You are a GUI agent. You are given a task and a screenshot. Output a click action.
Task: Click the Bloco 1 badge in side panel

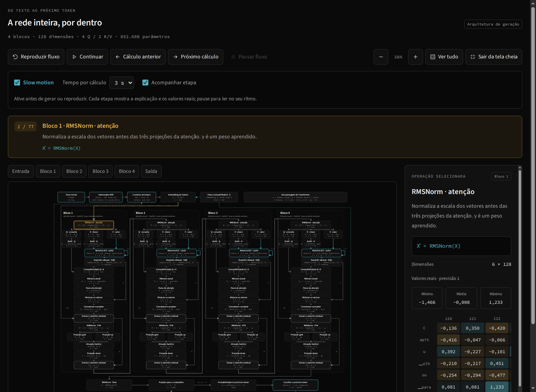(501, 176)
